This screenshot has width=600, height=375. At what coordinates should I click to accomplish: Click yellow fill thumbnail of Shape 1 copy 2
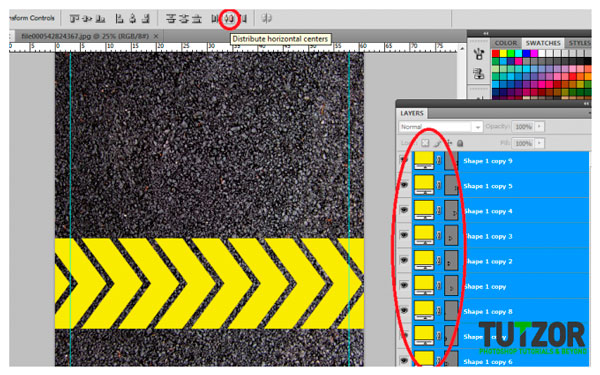424,261
